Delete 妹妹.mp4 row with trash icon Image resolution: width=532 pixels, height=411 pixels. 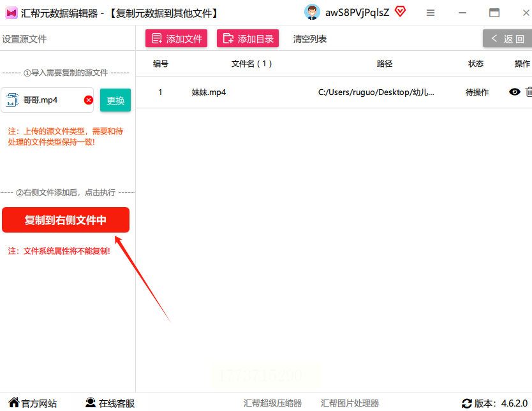coord(529,92)
